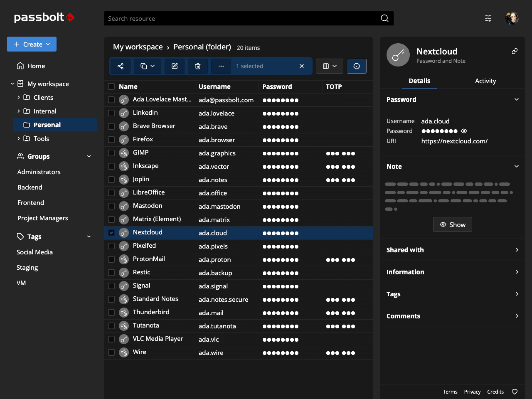Click the share icon in toolbar
532x399 pixels.
point(121,66)
